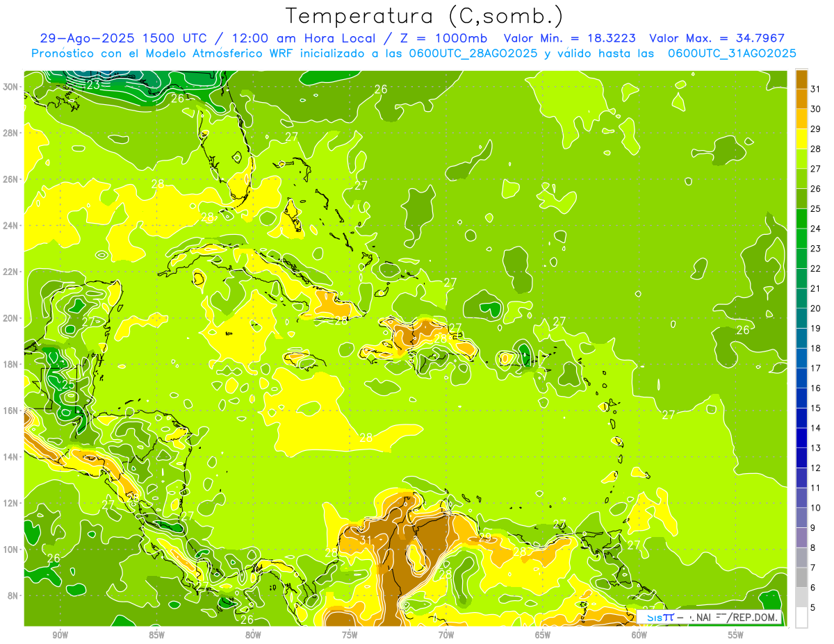Viewport: 834px width, 644px height.
Task: Click the 12N latitude axis label
Action: coord(11,503)
